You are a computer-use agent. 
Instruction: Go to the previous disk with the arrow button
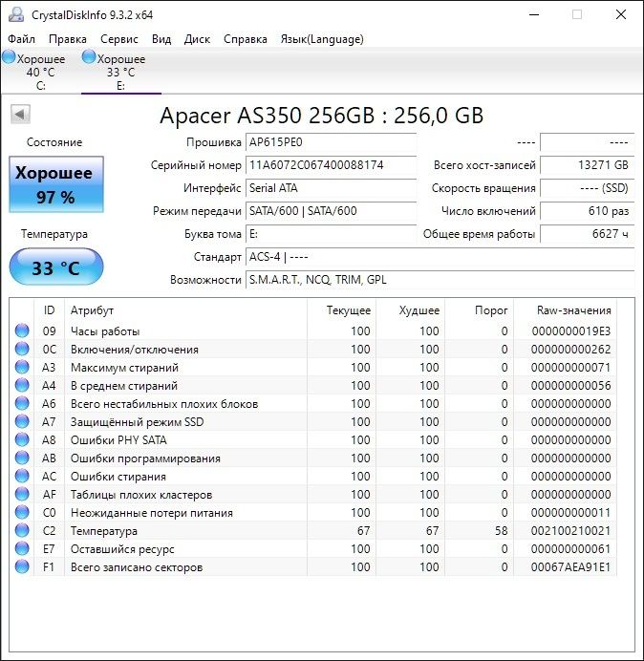point(20,115)
